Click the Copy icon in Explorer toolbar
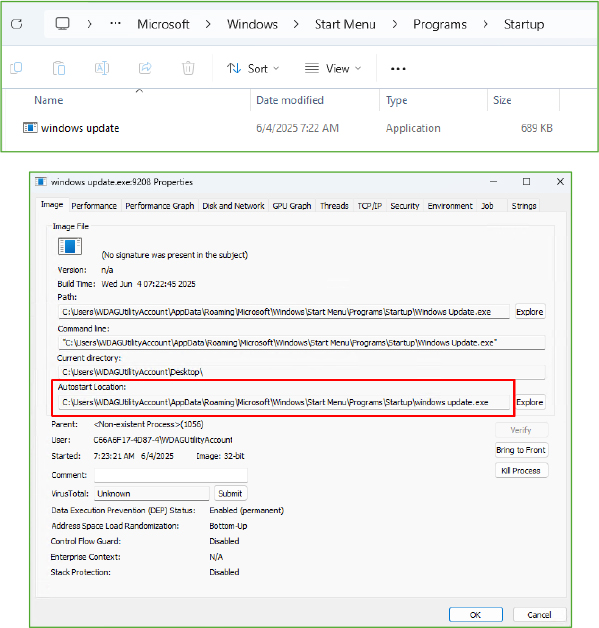Screen dimensions: 599x628 tap(16, 68)
